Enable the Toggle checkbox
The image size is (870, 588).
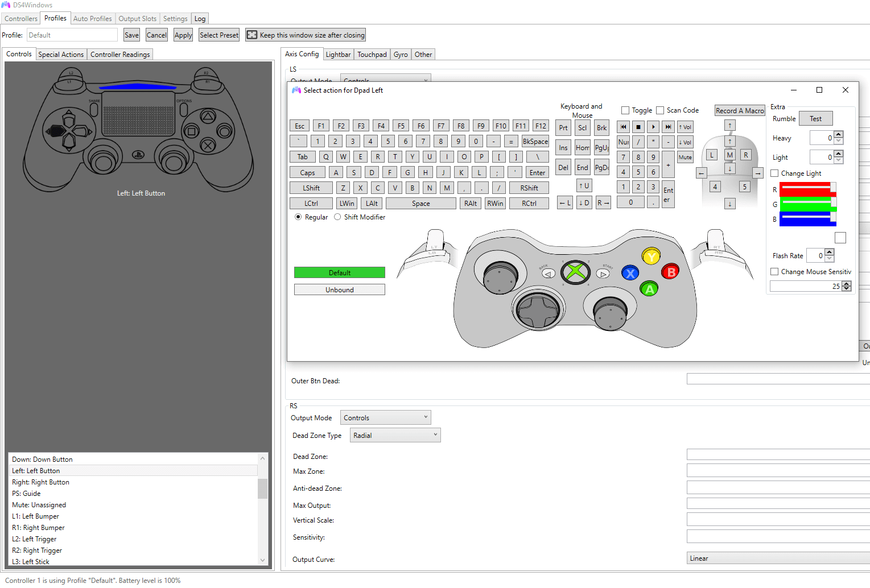click(626, 110)
